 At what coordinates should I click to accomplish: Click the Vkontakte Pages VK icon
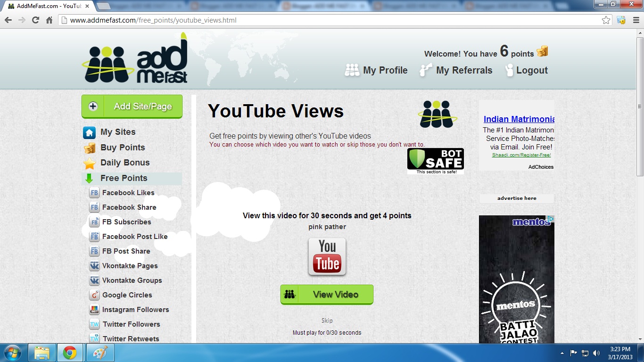point(94,266)
